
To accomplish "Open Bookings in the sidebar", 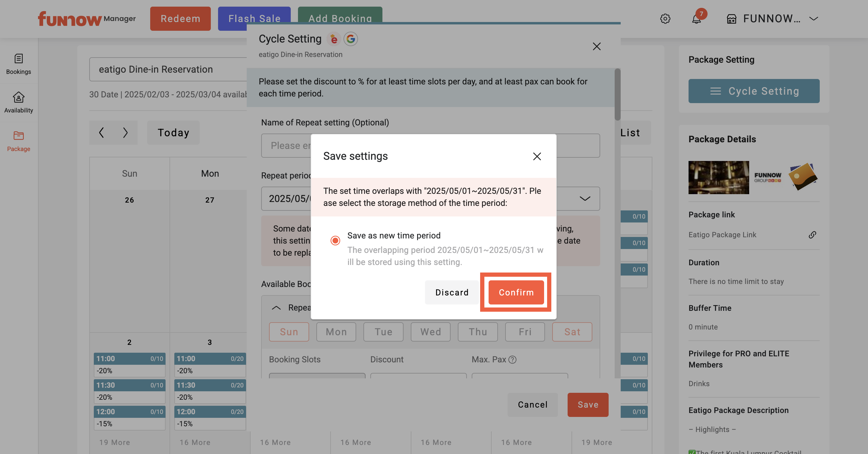I will click(x=18, y=64).
